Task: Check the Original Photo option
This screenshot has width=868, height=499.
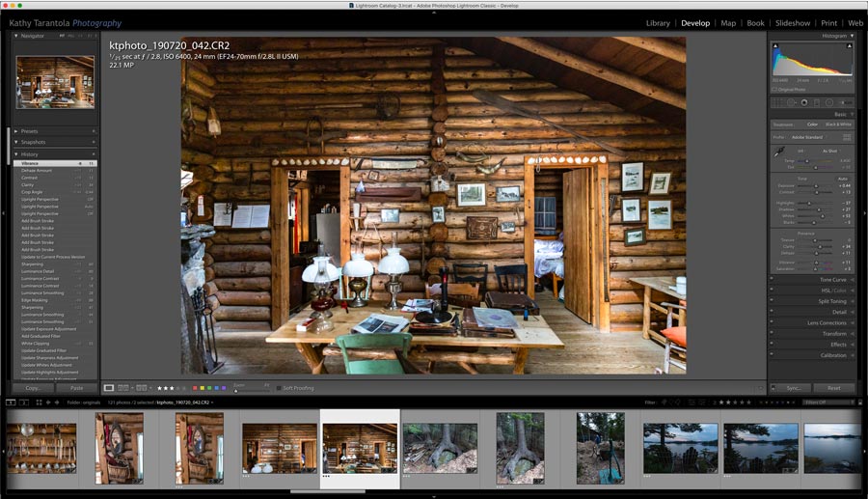Action: point(774,90)
